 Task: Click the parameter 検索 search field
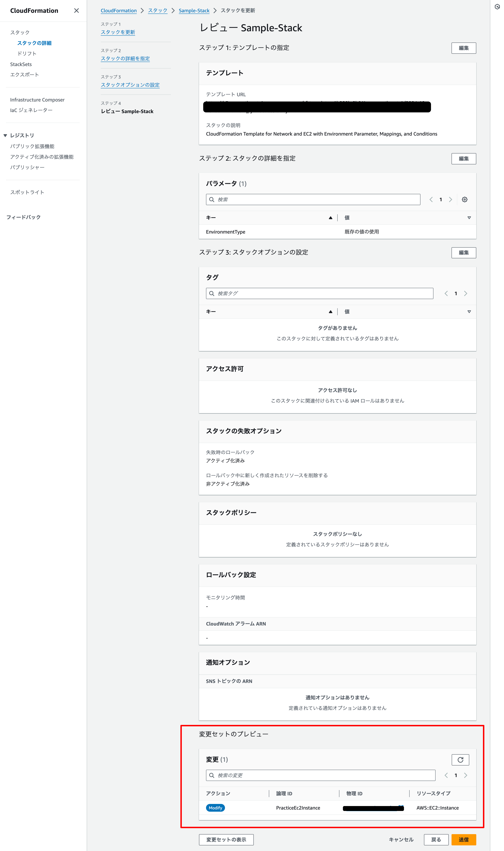[x=312, y=199]
